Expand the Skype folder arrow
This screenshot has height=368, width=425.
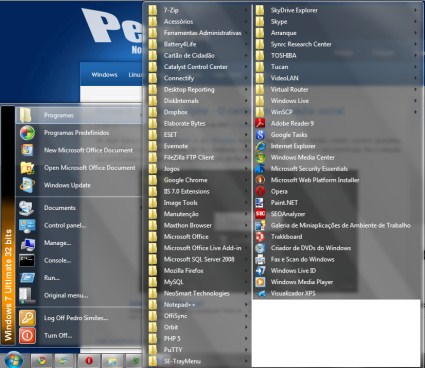click(415, 22)
